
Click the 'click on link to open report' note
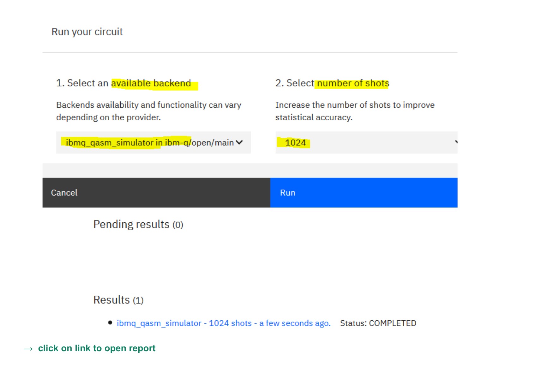pyautogui.click(x=97, y=348)
